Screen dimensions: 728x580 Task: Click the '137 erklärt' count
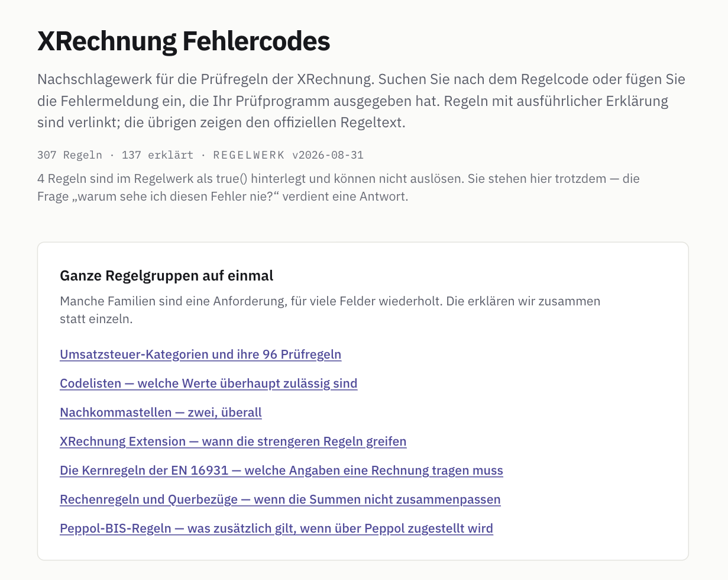click(x=157, y=156)
